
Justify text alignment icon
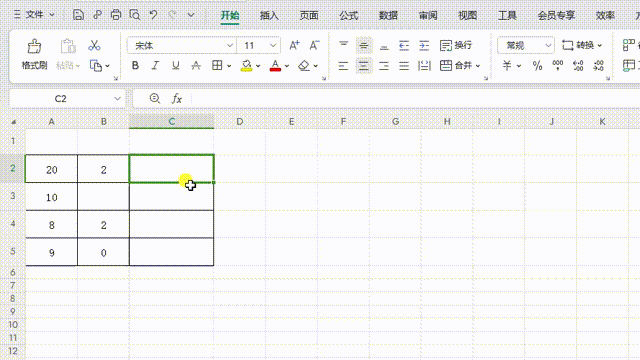click(404, 65)
